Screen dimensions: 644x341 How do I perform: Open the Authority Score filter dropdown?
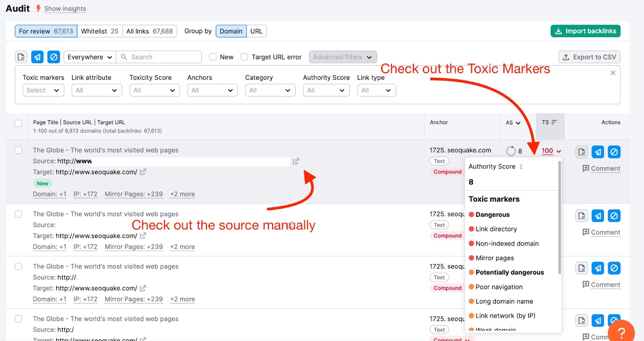pyautogui.click(x=326, y=90)
